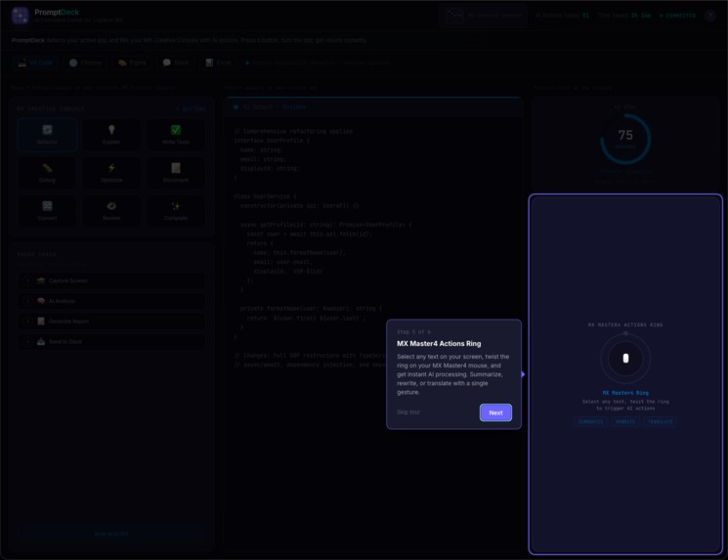
Task: Click the Skip tour link
Action: click(x=408, y=412)
